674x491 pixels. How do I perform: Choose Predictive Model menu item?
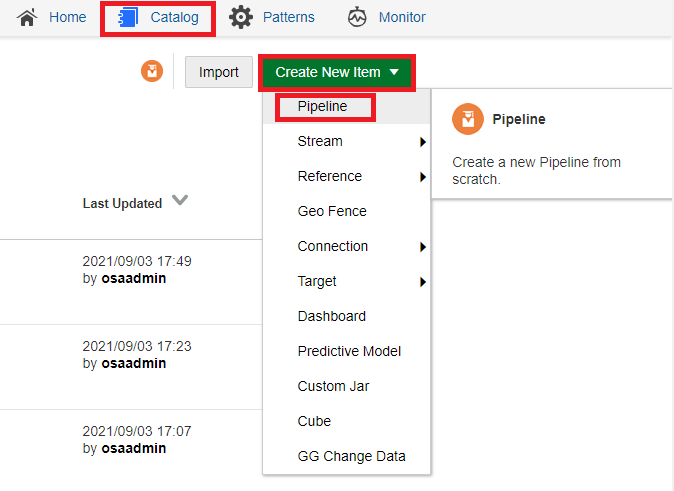349,351
